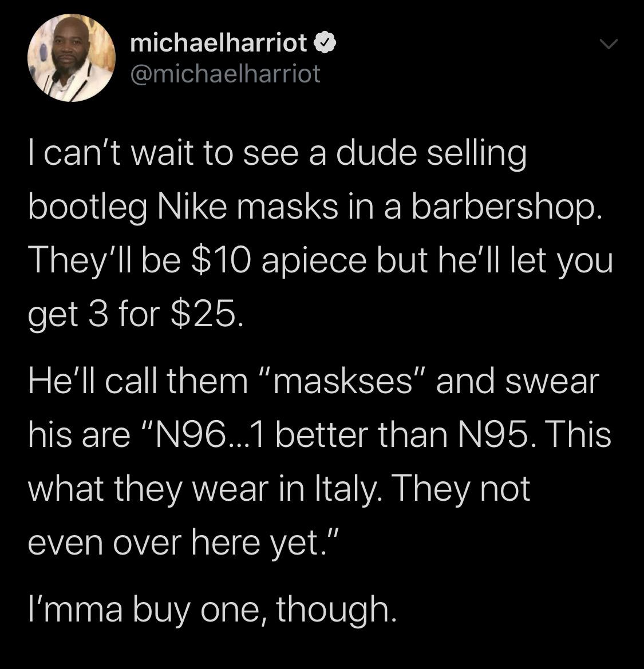
Task: Click the line "even over here yet."
Action: click(184, 541)
